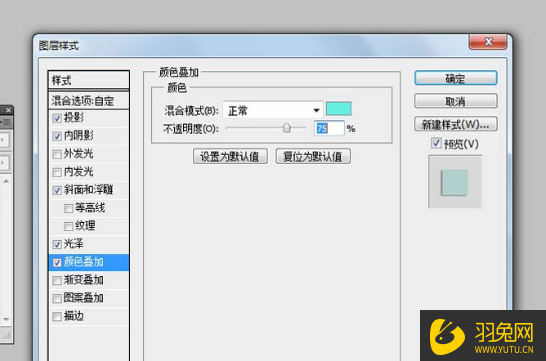Select the 斜面和浮雕 effect entry
Screen dimensions: 546x361
click(88, 190)
